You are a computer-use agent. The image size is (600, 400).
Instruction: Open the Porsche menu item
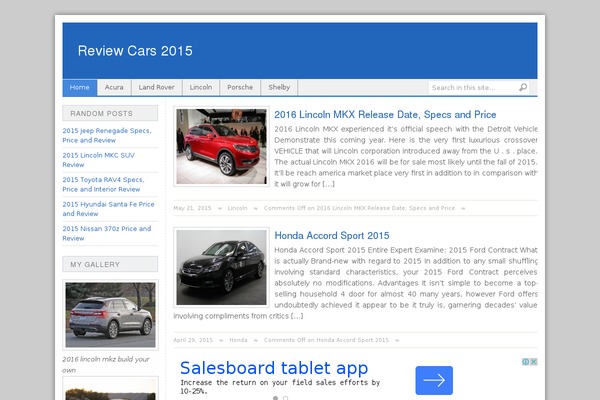click(240, 88)
